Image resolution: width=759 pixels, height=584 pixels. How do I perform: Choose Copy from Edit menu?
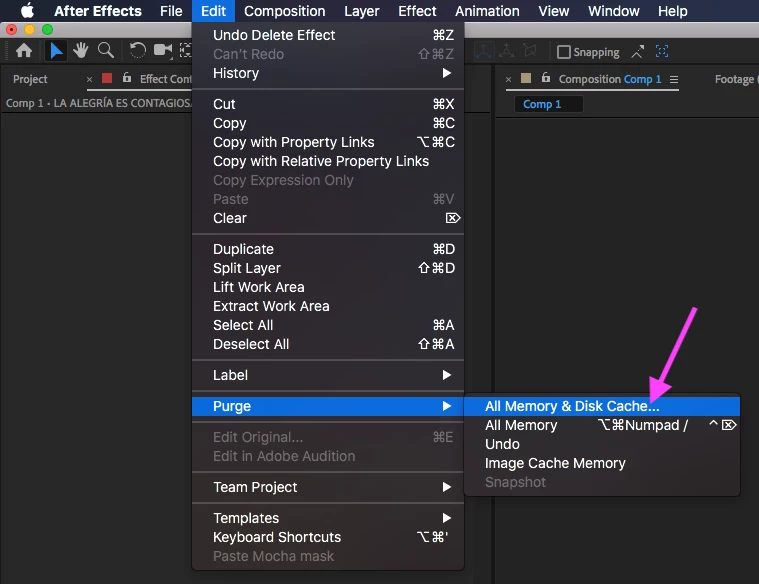[328, 123]
